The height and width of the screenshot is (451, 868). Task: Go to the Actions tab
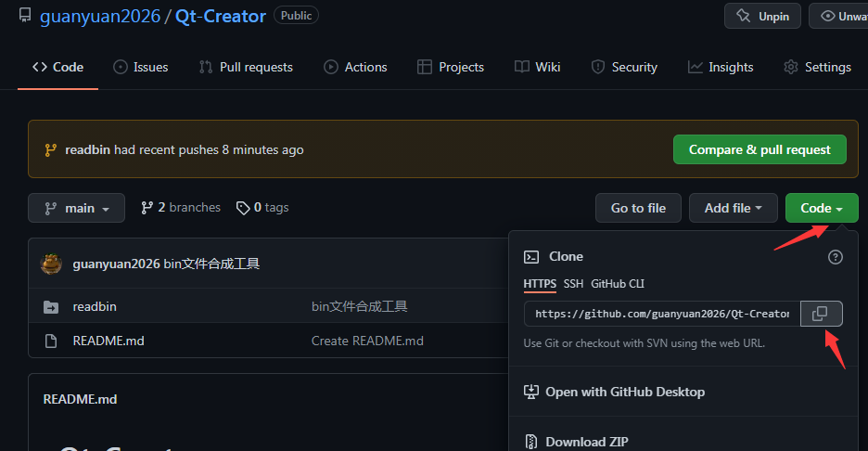click(x=355, y=67)
